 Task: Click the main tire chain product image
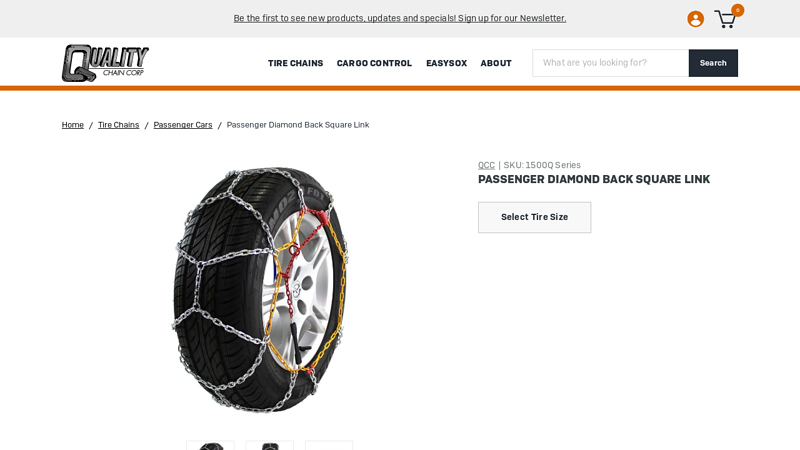point(260,289)
